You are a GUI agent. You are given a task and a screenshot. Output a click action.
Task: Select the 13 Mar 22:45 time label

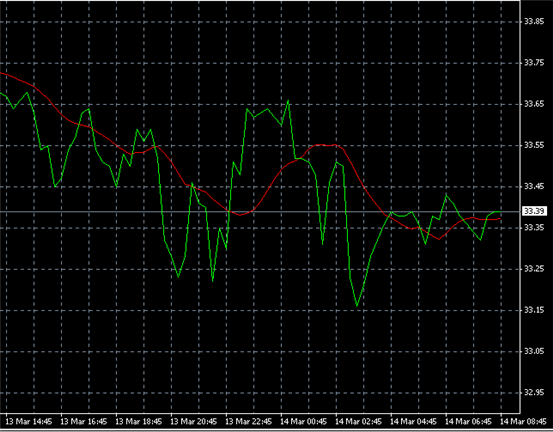(x=249, y=422)
